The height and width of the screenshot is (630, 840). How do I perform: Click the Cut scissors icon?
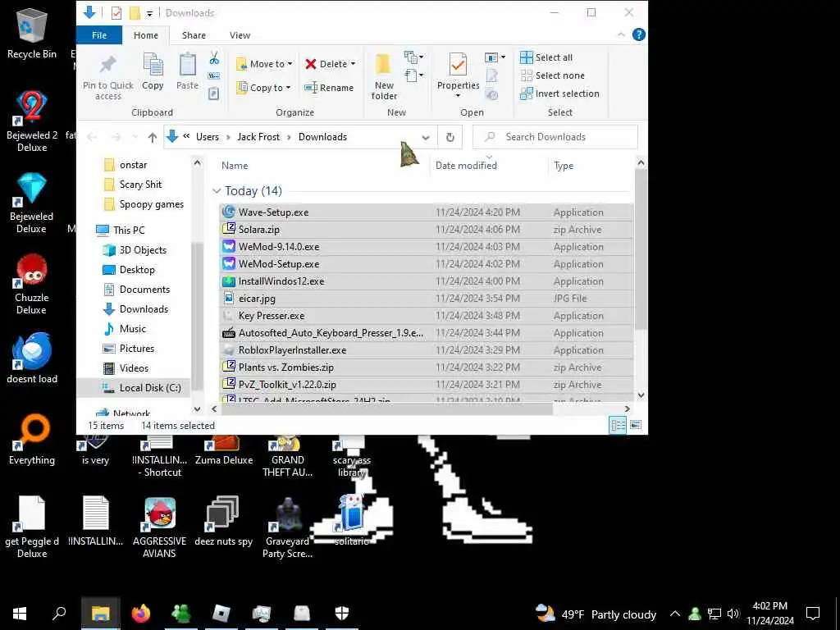[x=214, y=58]
